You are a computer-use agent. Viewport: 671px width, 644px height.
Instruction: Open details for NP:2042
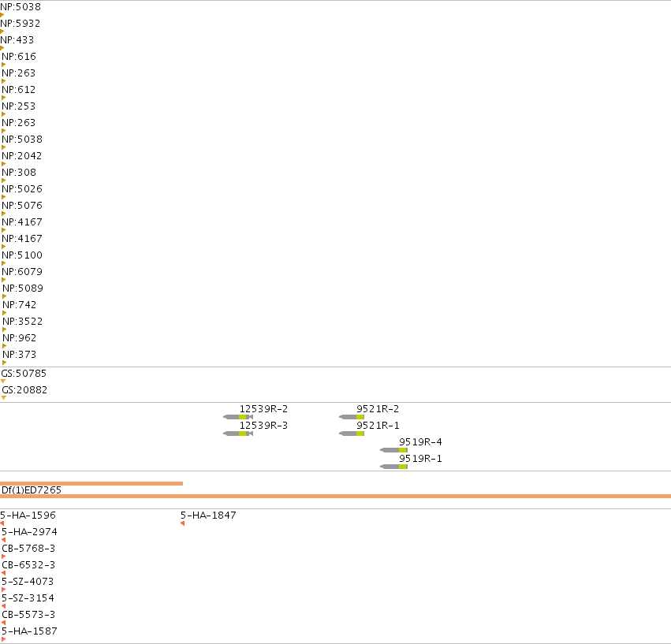pos(22,156)
